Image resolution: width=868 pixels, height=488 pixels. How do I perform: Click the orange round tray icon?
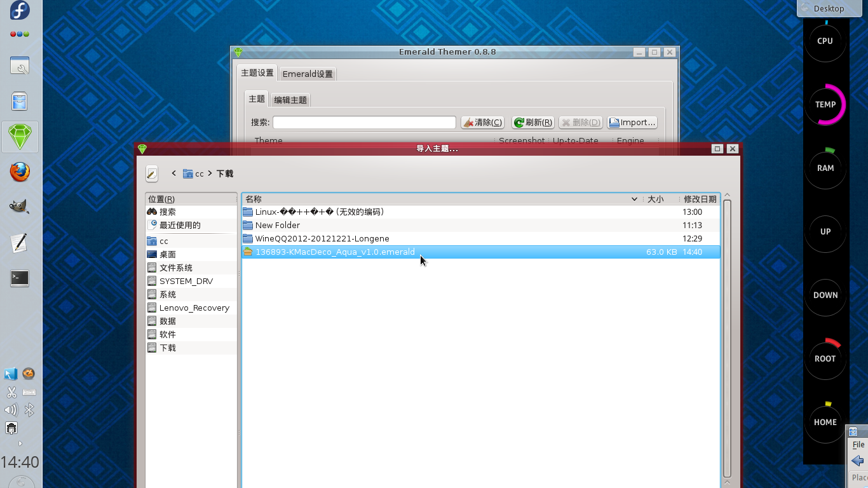click(29, 374)
